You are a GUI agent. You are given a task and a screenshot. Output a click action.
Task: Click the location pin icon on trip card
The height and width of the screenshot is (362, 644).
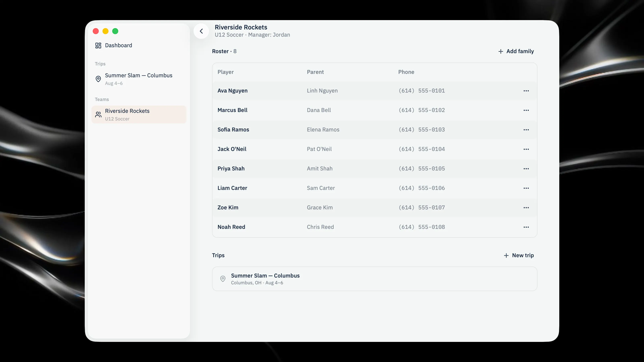tap(223, 279)
